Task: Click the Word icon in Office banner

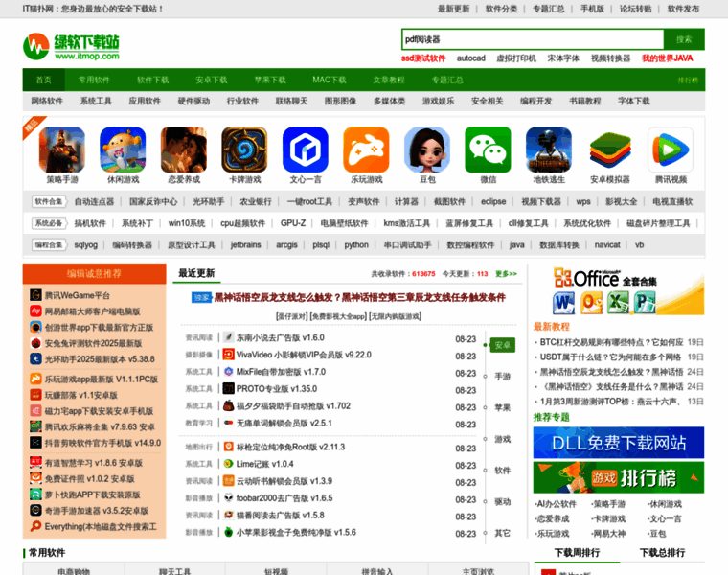Action: [x=563, y=303]
